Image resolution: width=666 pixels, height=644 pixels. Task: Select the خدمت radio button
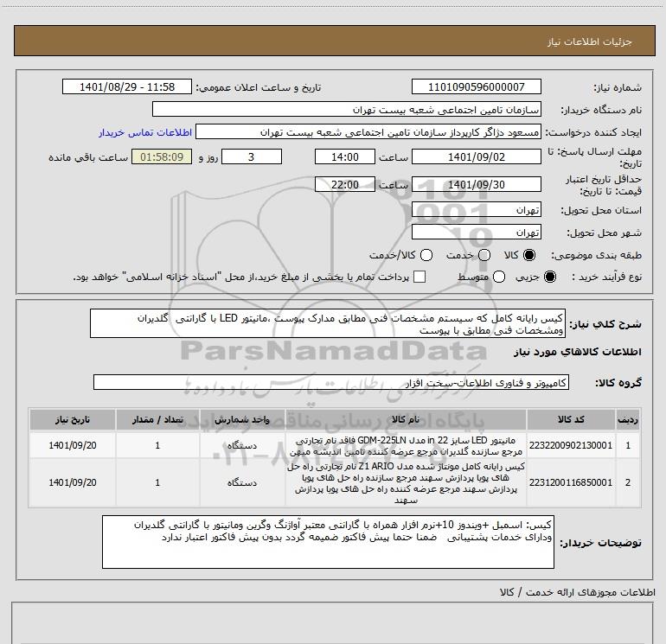coord(484,255)
